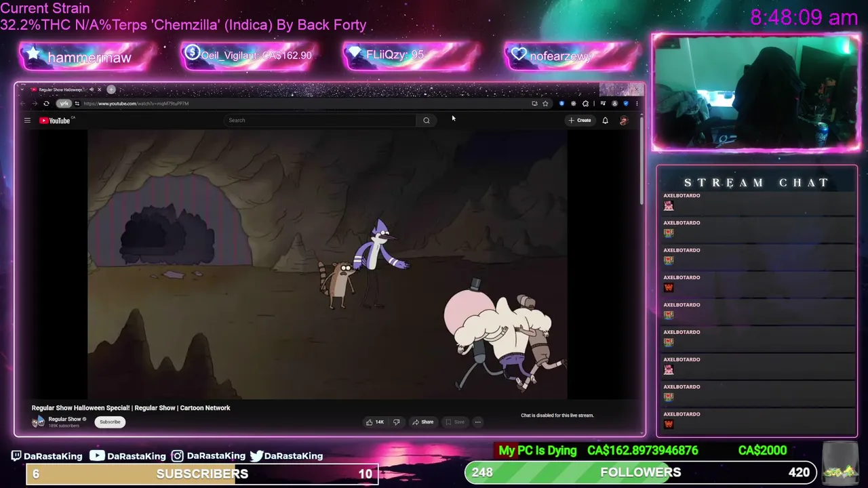This screenshot has height=488, width=868.
Task: Share the Regular Show video
Action: [422, 422]
